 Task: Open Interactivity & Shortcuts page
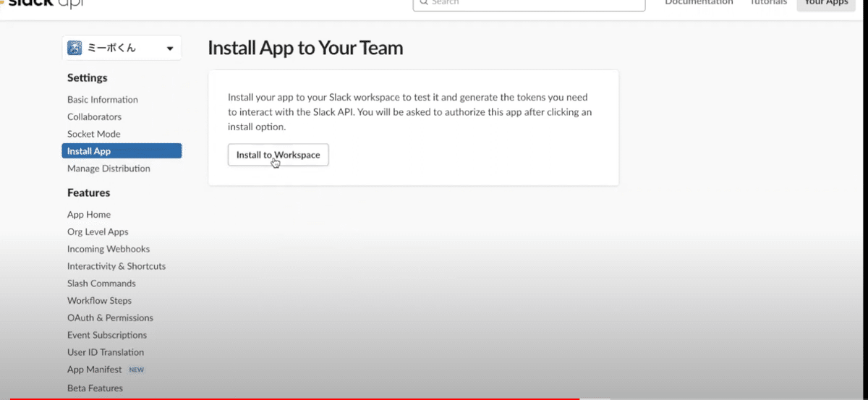[x=116, y=266]
